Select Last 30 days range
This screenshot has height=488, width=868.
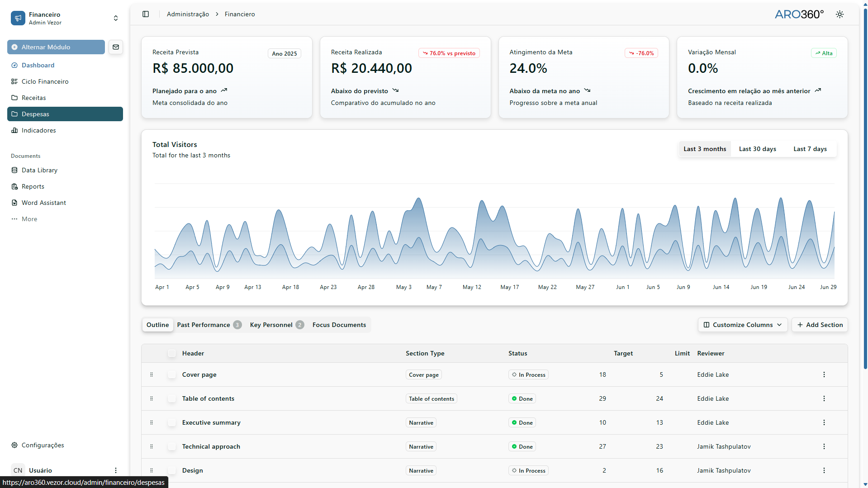tap(757, 149)
